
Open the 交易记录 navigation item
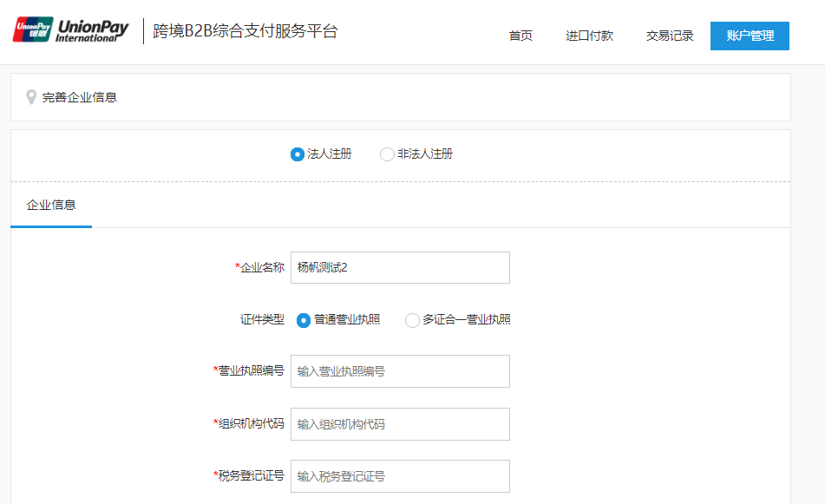(670, 36)
